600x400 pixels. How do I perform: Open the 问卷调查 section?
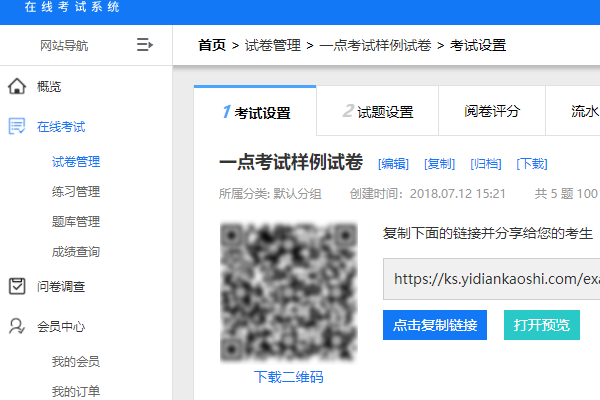click(x=61, y=287)
